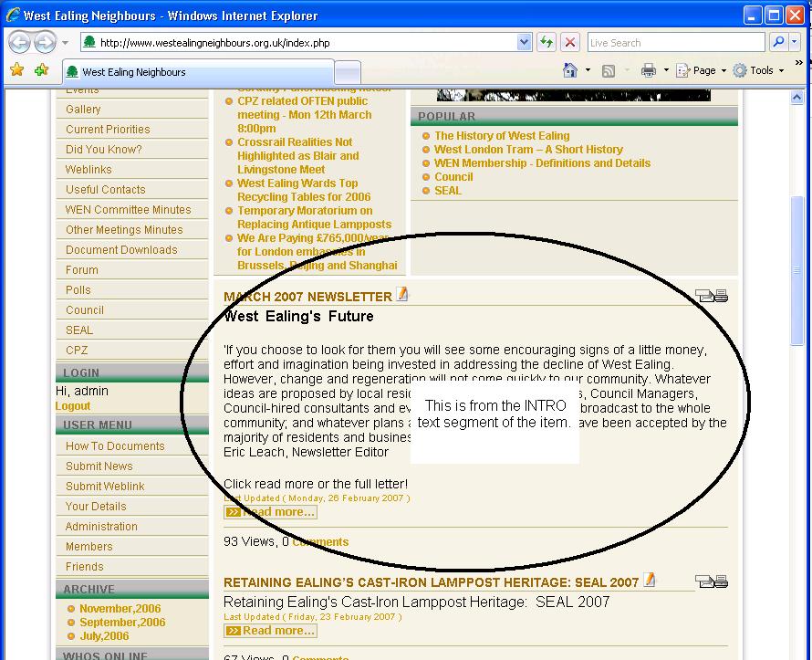The width and height of the screenshot is (812, 660).
Task: Click the red Stop loading icon
Action: (x=570, y=43)
